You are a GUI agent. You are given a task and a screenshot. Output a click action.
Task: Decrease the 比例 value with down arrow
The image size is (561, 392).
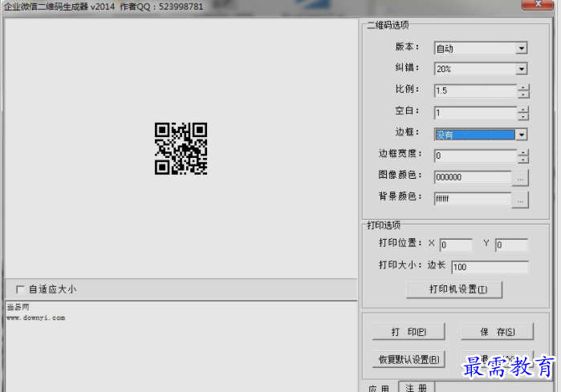pos(523,95)
